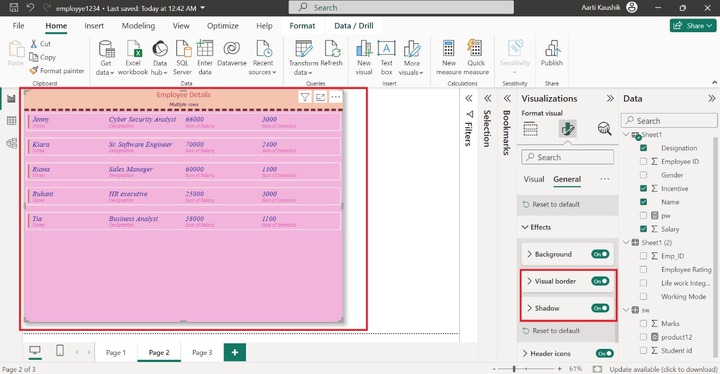Screen dimensions: 720x374
Task: Uncheck the Salary field
Action: (643, 229)
